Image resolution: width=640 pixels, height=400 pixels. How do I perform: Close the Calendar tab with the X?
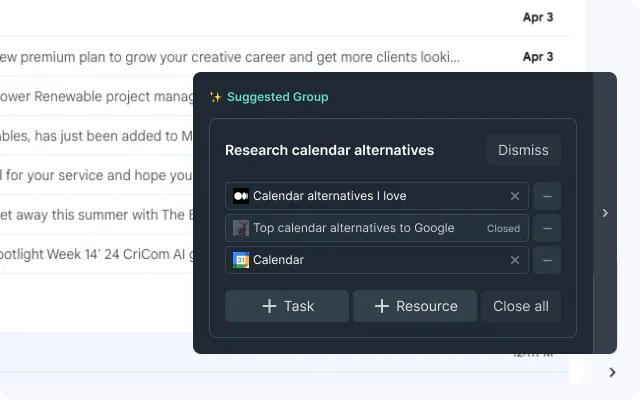coord(515,260)
